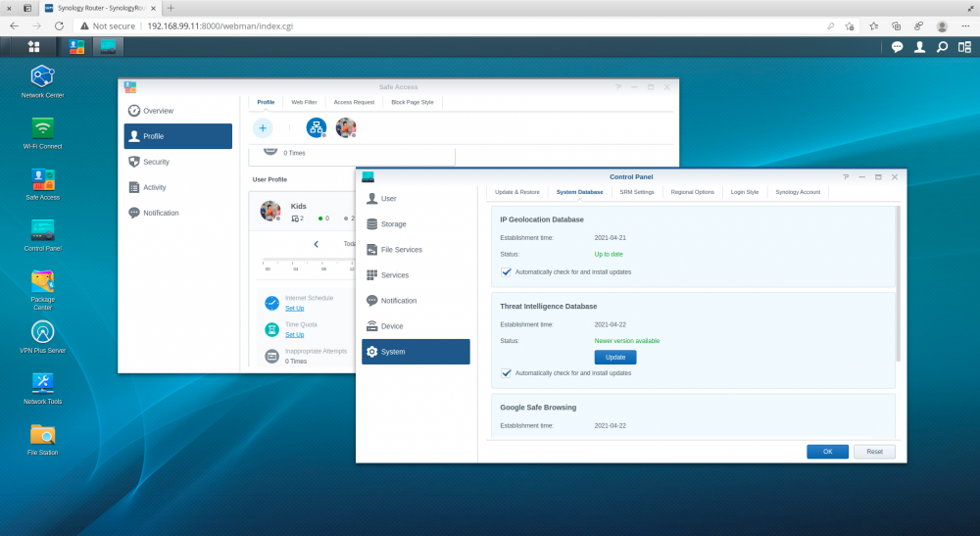
Task: Open Control Panel help question mark
Action: click(846, 177)
